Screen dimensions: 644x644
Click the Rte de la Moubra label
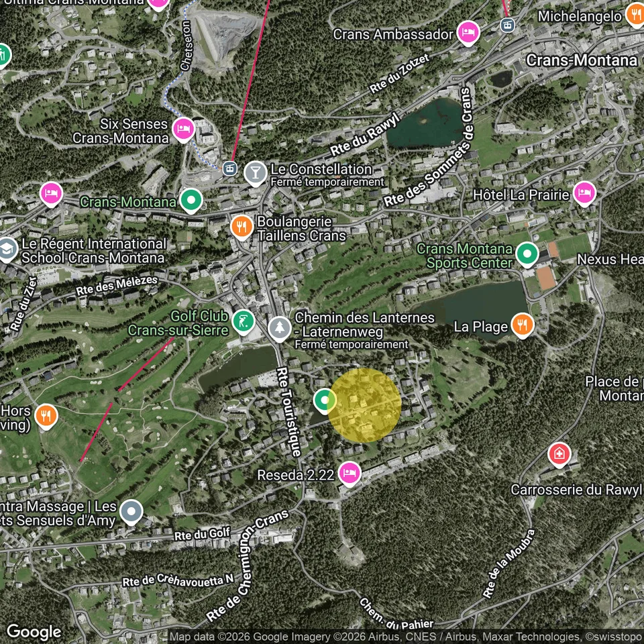tap(509, 563)
